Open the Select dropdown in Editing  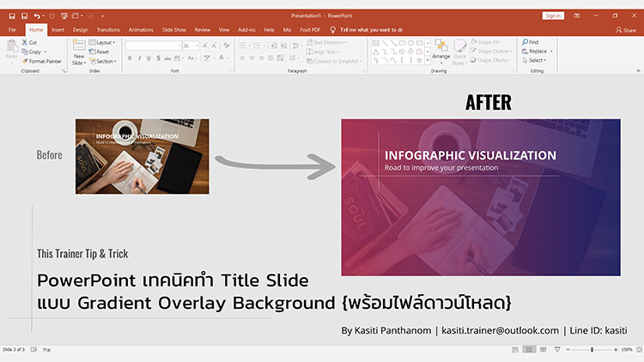534,60
